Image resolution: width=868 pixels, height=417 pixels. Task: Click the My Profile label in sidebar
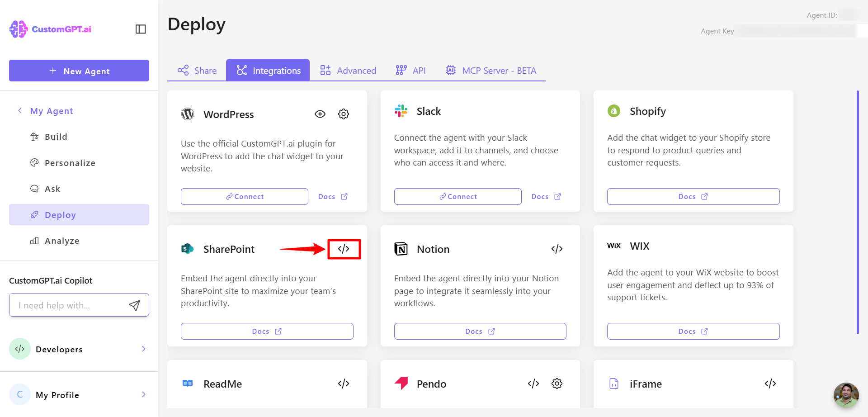(57, 395)
